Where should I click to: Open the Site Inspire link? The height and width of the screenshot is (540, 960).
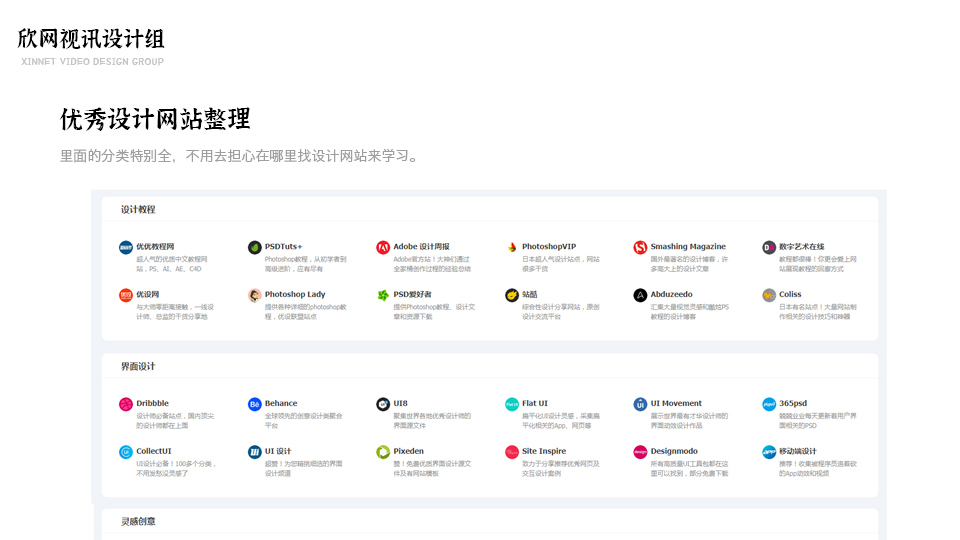pos(544,451)
